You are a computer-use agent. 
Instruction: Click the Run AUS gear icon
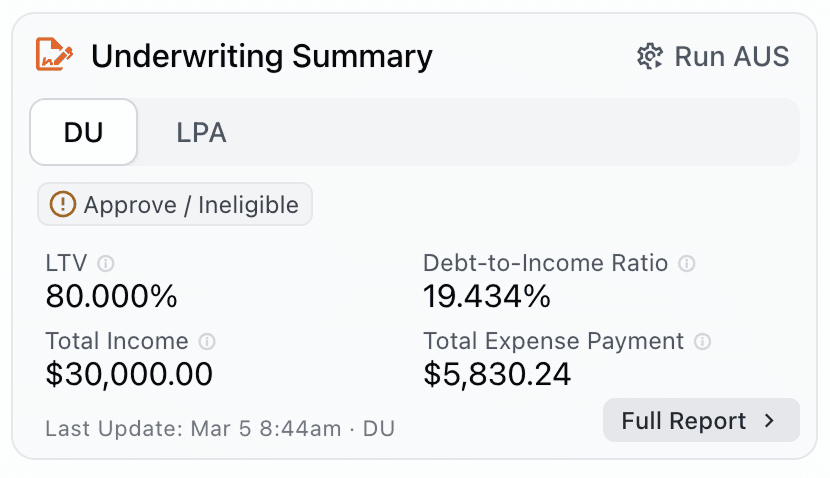click(649, 56)
